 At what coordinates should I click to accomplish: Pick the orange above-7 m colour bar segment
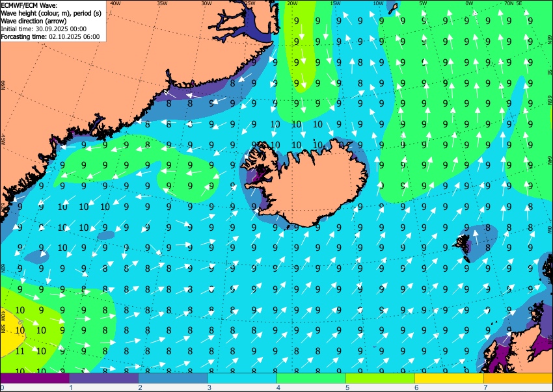pos(519,378)
